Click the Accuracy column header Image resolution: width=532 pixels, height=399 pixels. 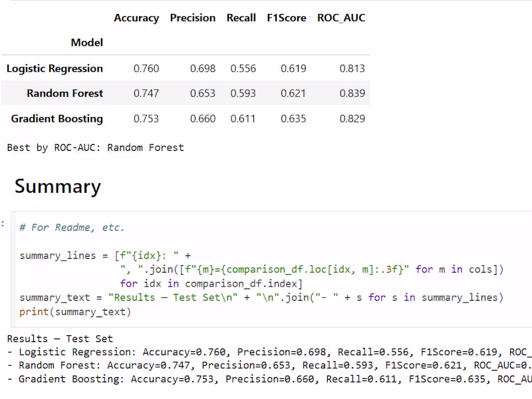coord(136,18)
